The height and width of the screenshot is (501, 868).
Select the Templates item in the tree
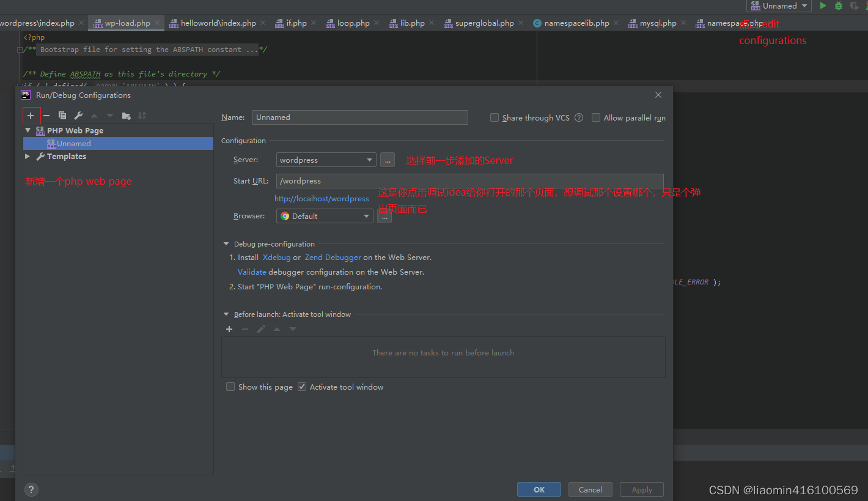[x=67, y=157]
